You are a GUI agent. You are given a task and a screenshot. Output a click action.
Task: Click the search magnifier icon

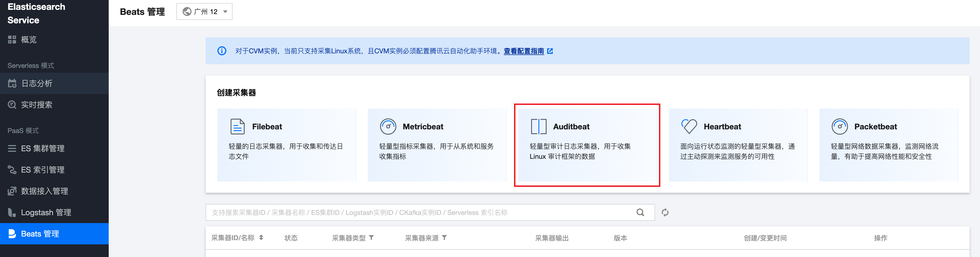[x=640, y=212]
